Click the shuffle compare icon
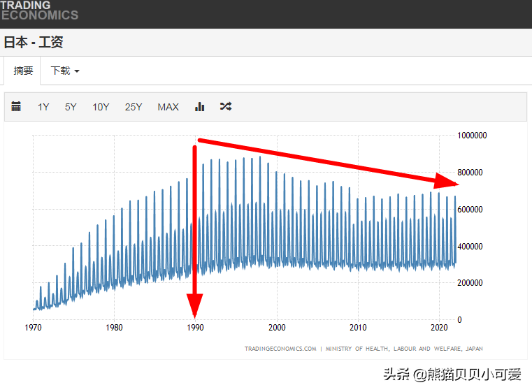 click(226, 106)
